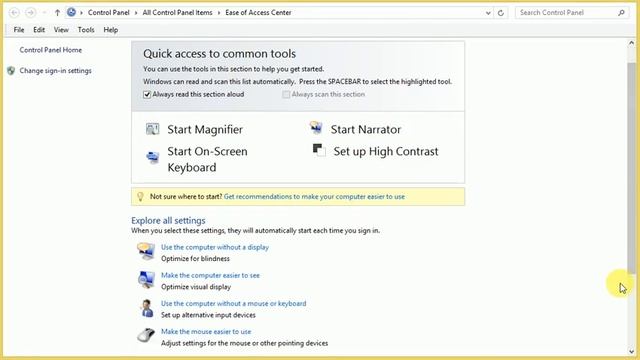Expand the chevron before Control Panel in the breadcrumb
The image size is (640, 360).
pyautogui.click(x=81, y=13)
